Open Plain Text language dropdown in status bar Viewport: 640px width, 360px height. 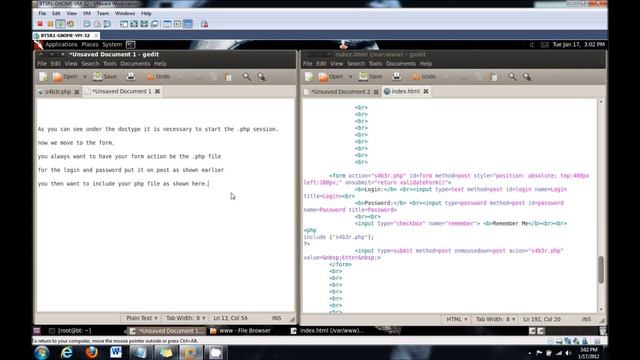[142, 318]
